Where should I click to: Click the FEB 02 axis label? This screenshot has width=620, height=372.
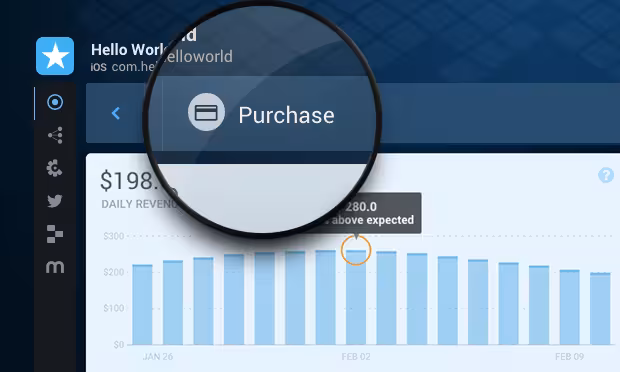tap(356, 357)
